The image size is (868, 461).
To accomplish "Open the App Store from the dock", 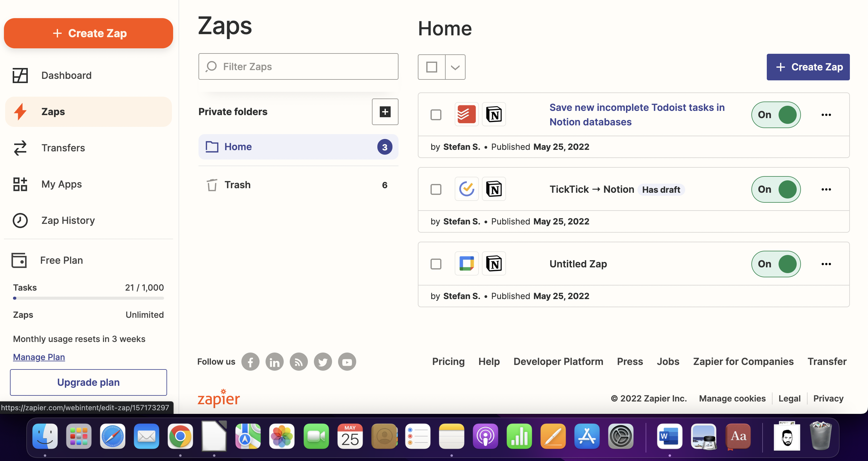I will pos(587,437).
